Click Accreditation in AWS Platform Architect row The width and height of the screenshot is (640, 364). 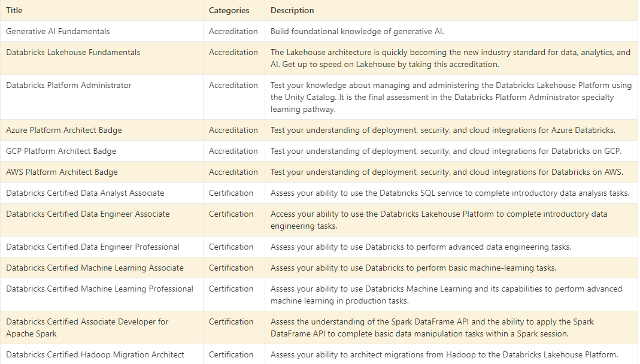pos(233,172)
